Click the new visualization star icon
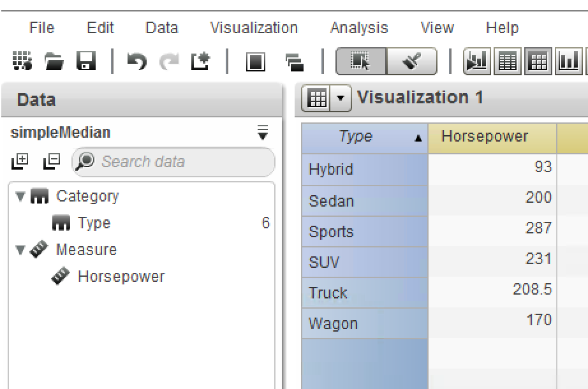The height and width of the screenshot is (389, 588). (x=201, y=61)
